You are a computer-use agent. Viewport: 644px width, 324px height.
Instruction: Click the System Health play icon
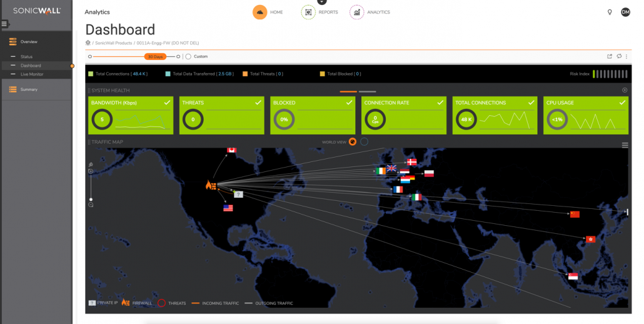(625, 90)
